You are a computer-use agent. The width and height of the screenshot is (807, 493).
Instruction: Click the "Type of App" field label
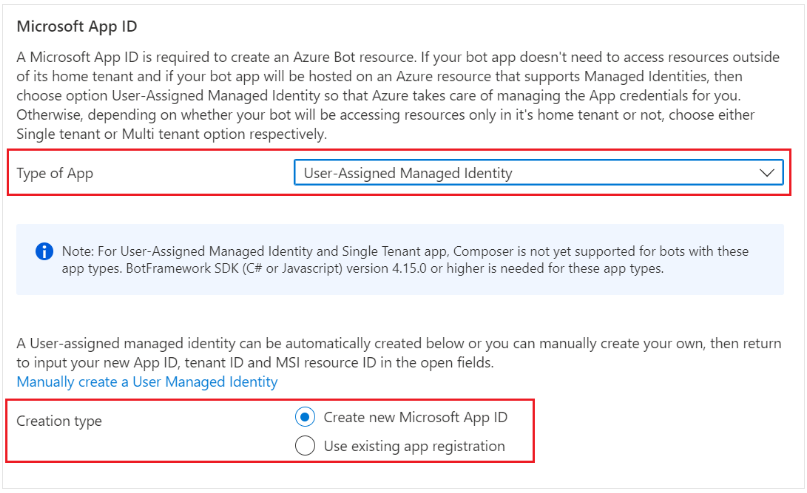click(55, 173)
